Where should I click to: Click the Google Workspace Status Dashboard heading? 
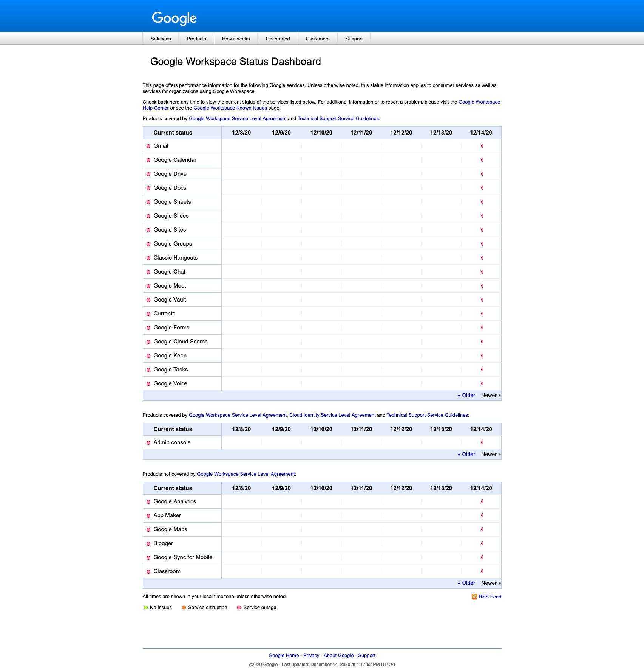pos(235,62)
